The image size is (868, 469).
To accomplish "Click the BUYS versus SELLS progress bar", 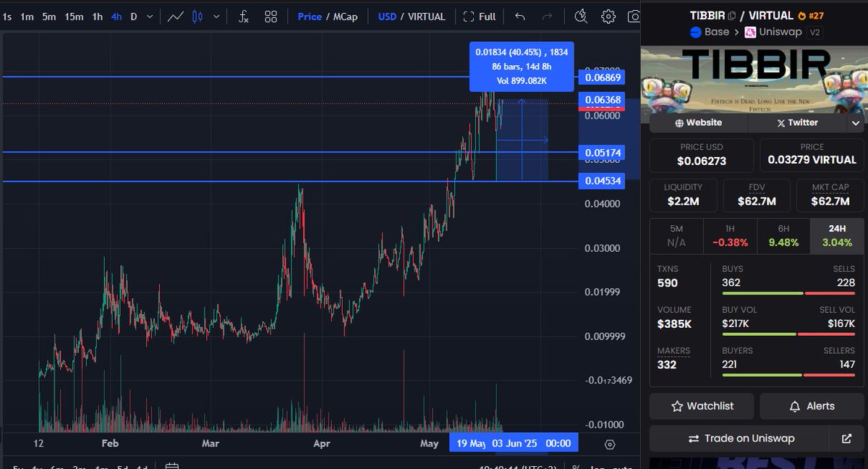I will (x=788, y=293).
